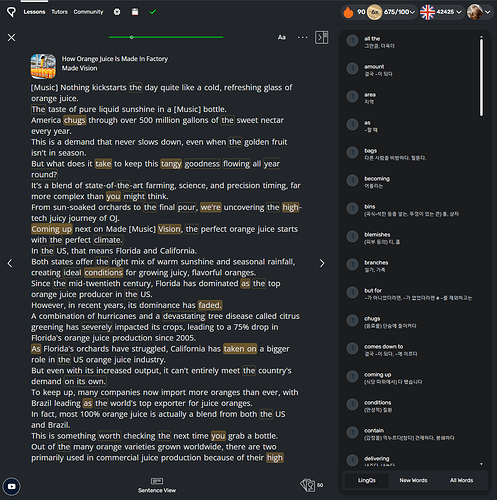Toggle status circle for 'chugs' word

click(x=352, y=320)
